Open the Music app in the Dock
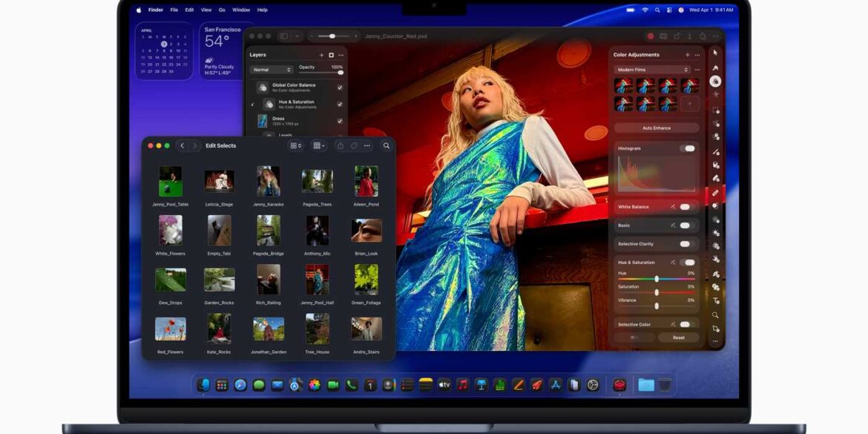Viewport: 868px width, 434px height. 462,384
